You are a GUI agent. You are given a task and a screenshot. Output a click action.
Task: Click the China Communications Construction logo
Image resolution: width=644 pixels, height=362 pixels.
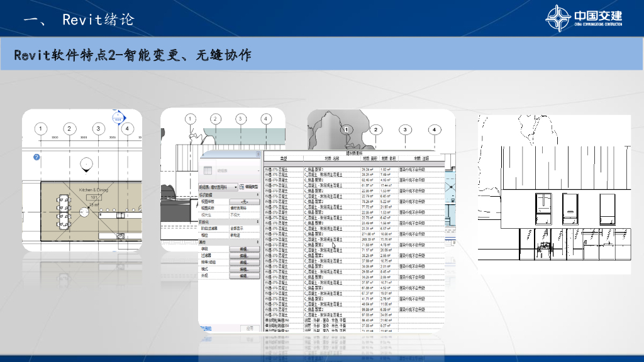tap(584, 18)
